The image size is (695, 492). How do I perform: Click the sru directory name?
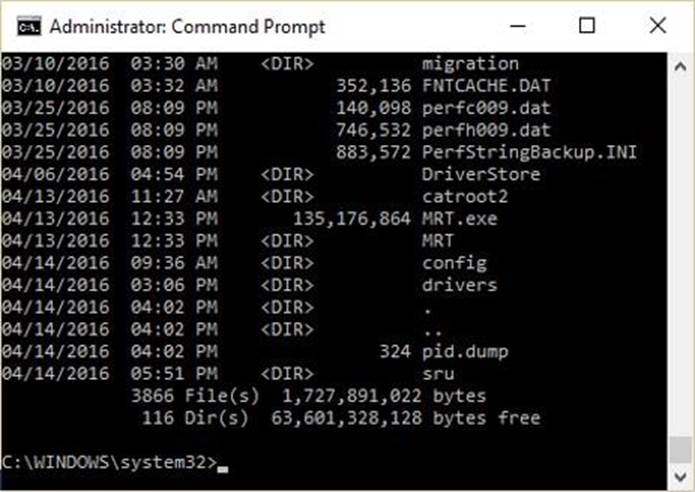tap(436, 373)
